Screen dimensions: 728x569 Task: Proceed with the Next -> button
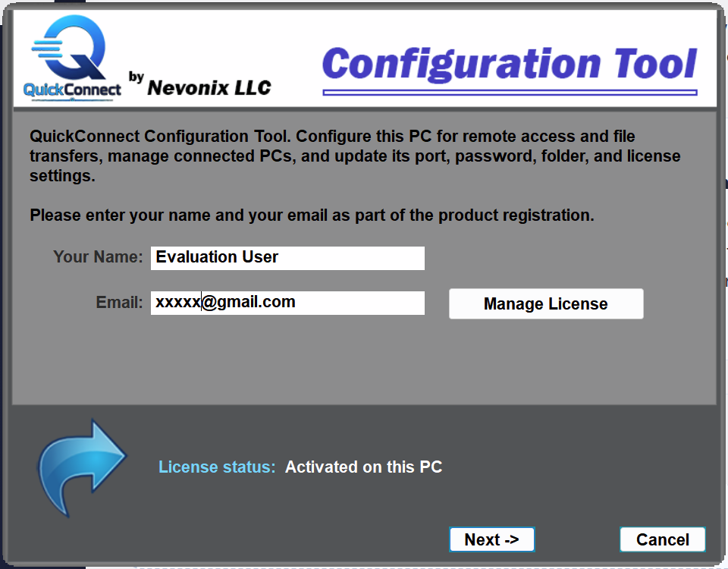(x=491, y=539)
